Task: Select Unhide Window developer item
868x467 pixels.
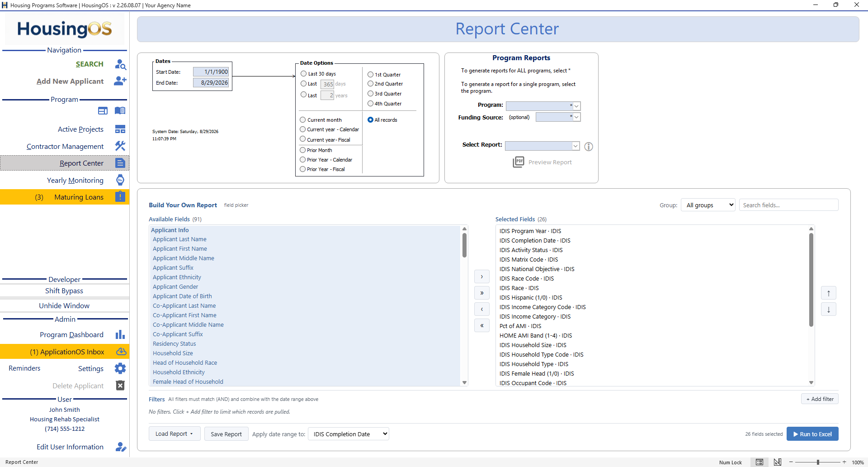Action: tap(65, 306)
